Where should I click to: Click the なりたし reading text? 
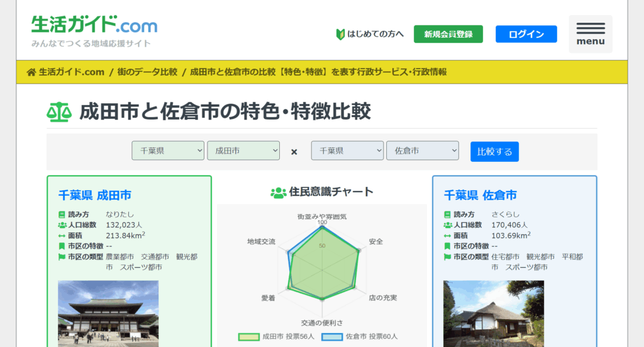120,215
